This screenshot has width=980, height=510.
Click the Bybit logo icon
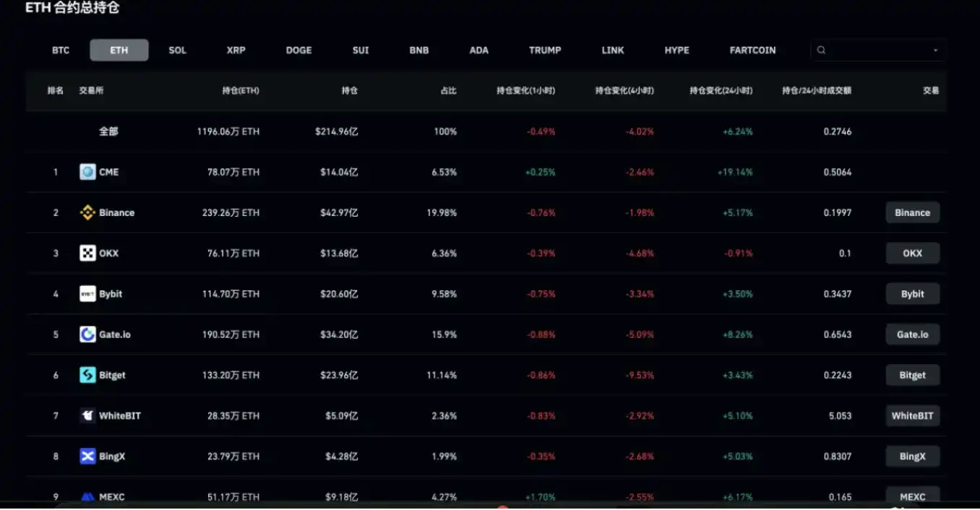(87, 294)
